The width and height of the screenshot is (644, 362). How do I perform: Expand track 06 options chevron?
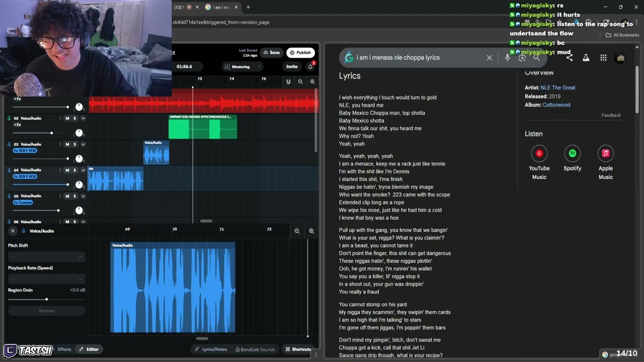point(83,222)
